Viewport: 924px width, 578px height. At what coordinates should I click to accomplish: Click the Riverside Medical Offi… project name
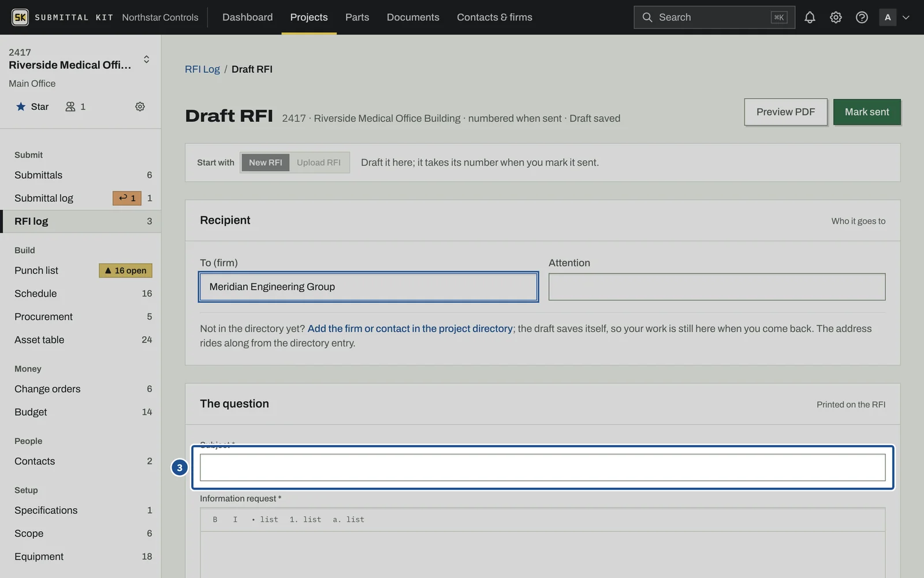pos(70,65)
